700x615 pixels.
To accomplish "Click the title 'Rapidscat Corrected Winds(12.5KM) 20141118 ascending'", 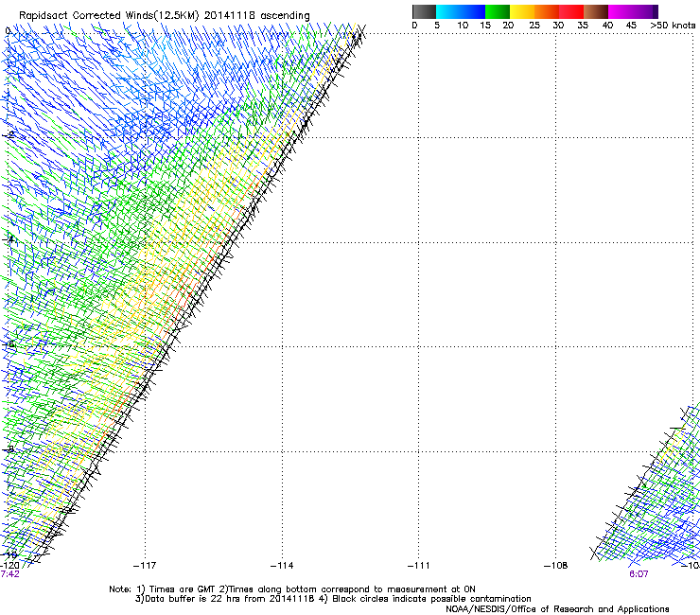I will [x=165, y=16].
